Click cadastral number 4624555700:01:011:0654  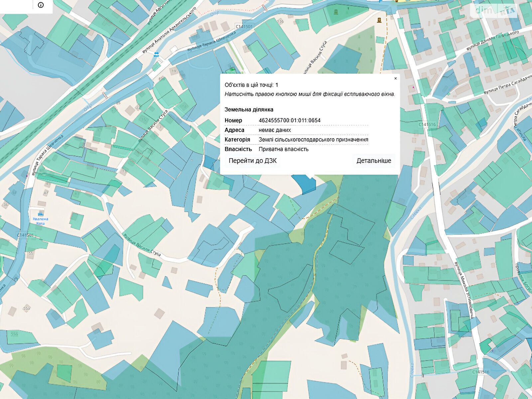coord(289,120)
